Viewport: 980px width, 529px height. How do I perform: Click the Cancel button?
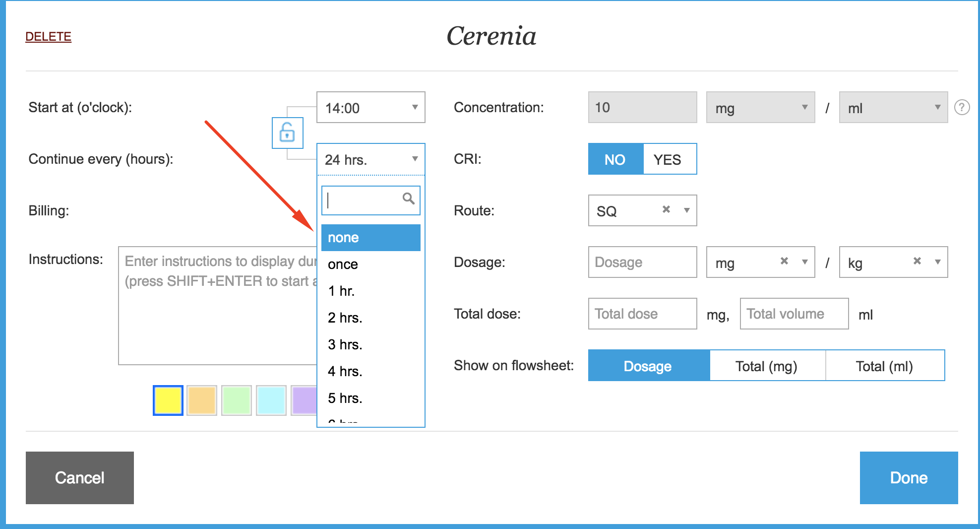pos(80,478)
